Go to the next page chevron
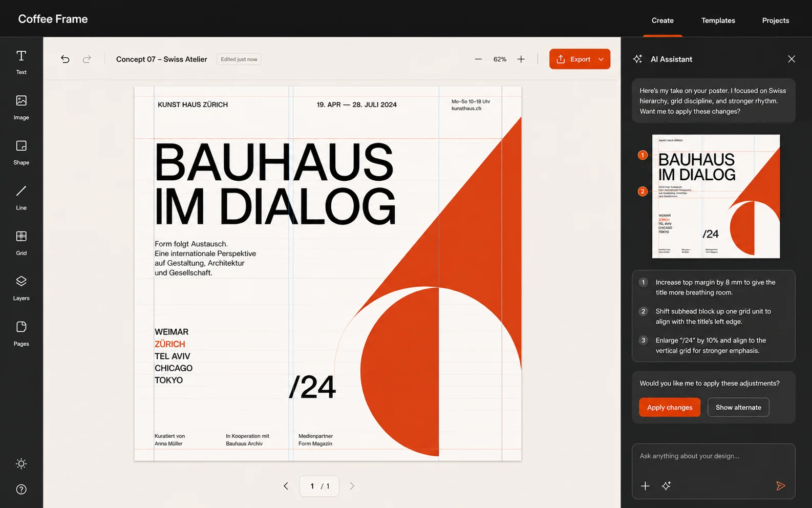Viewport: 812px width, 508px height. (352, 486)
